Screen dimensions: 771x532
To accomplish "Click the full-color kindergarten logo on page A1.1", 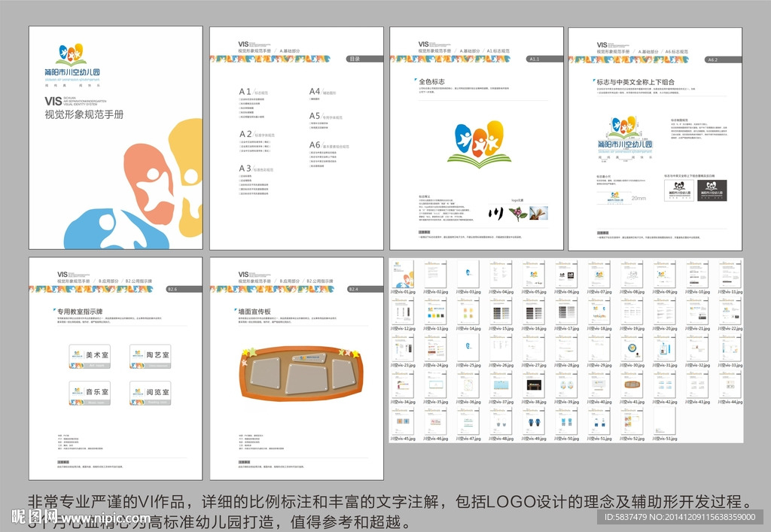I will click(479, 144).
